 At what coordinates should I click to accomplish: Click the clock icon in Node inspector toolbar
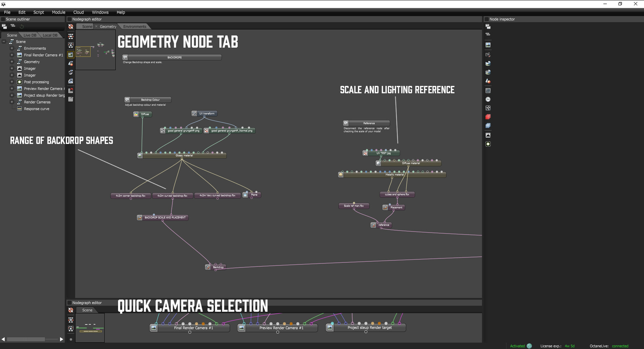coord(488,99)
